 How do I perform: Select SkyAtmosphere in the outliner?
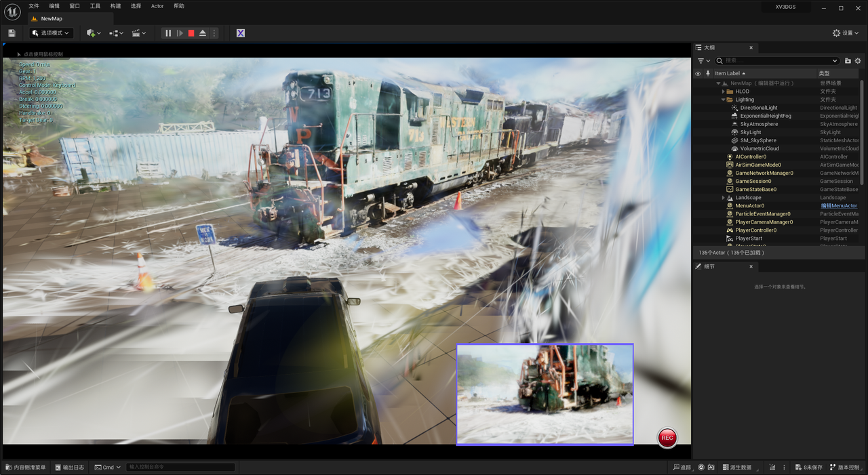point(759,124)
